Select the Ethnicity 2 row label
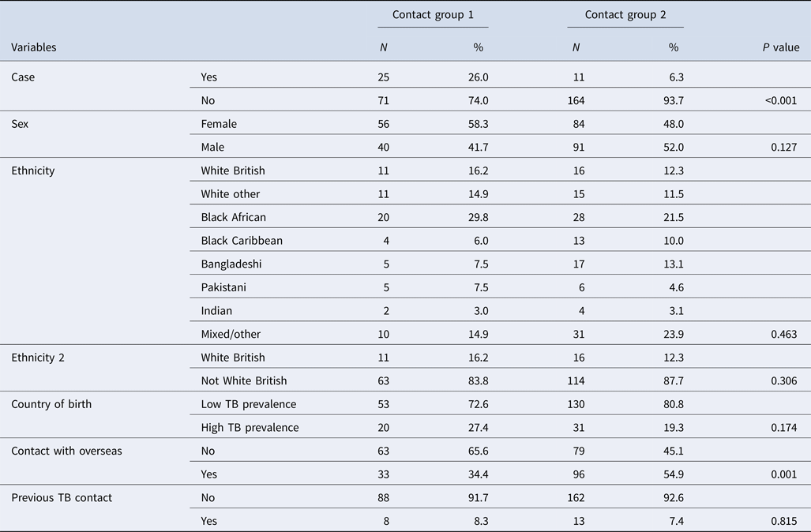The width and height of the screenshot is (811, 532). tap(38, 358)
